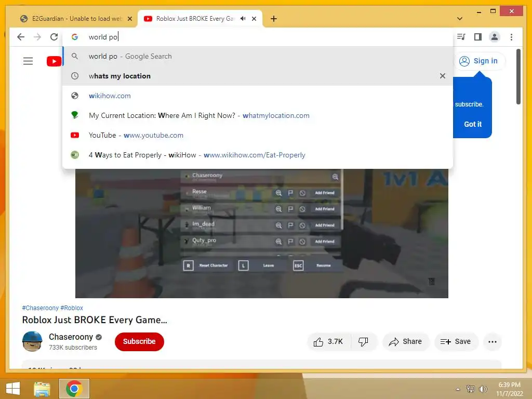
Task: Open the taskbar clock showing 6:39 PM
Action: (x=509, y=389)
